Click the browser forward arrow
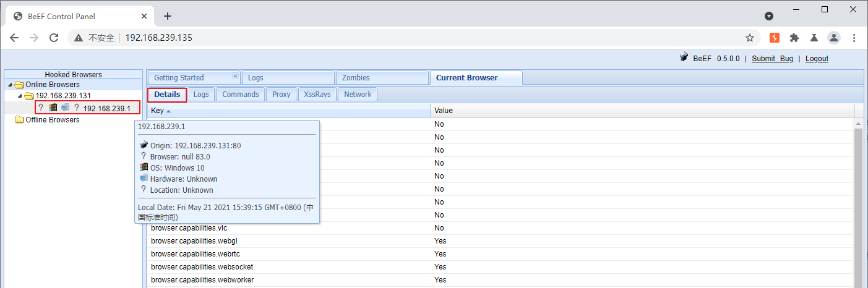The height and width of the screenshot is (288, 868). [34, 38]
